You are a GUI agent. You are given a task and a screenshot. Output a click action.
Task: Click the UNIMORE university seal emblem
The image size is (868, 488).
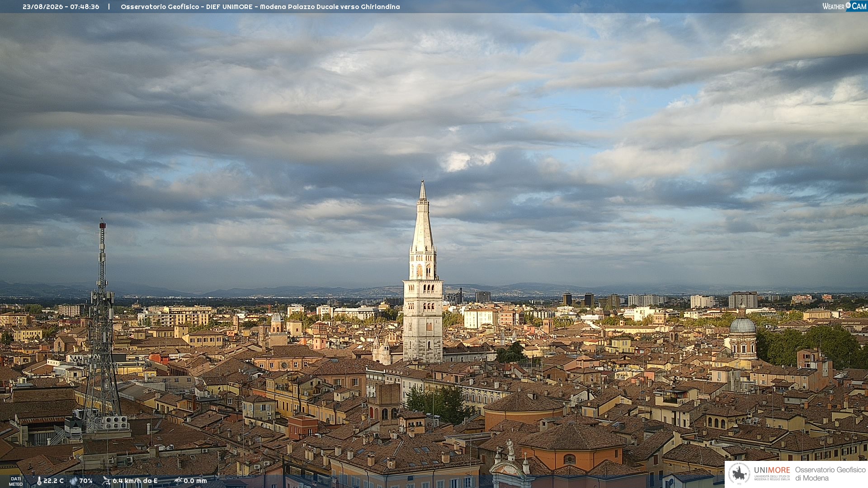tap(740, 474)
